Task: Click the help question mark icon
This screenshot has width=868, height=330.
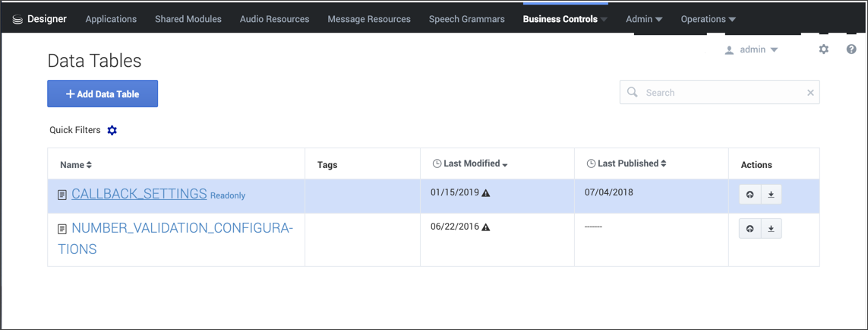Action: pos(851,49)
